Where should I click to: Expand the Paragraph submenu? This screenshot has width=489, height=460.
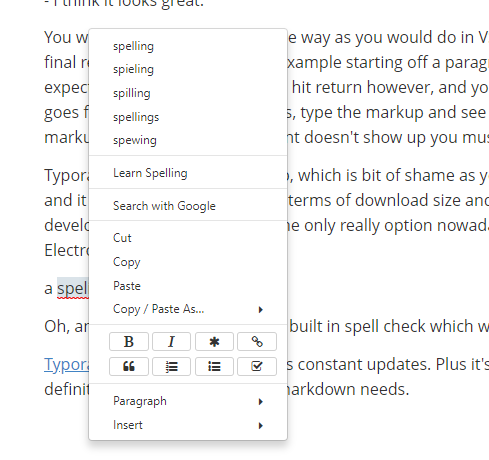pos(188,401)
